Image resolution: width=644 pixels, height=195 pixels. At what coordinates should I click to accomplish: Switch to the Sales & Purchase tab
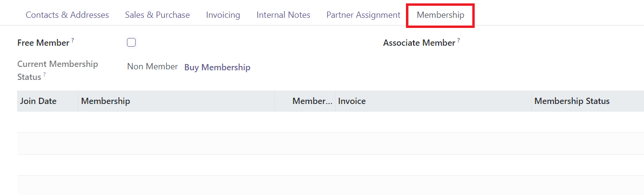tap(157, 15)
